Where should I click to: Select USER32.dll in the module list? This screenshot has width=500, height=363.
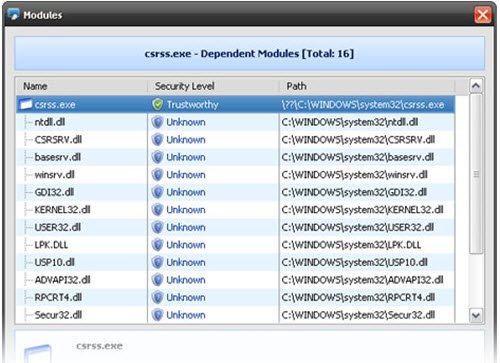click(x=58, y=227)
